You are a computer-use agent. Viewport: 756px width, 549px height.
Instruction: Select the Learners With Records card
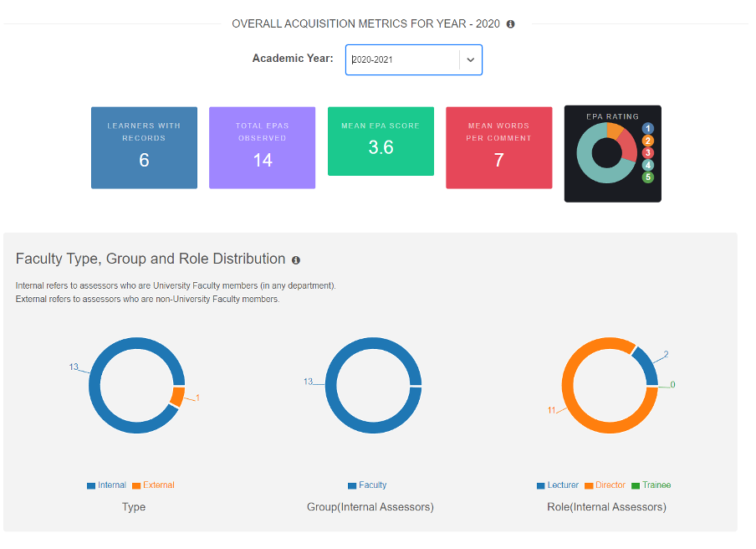pos(144,147)
